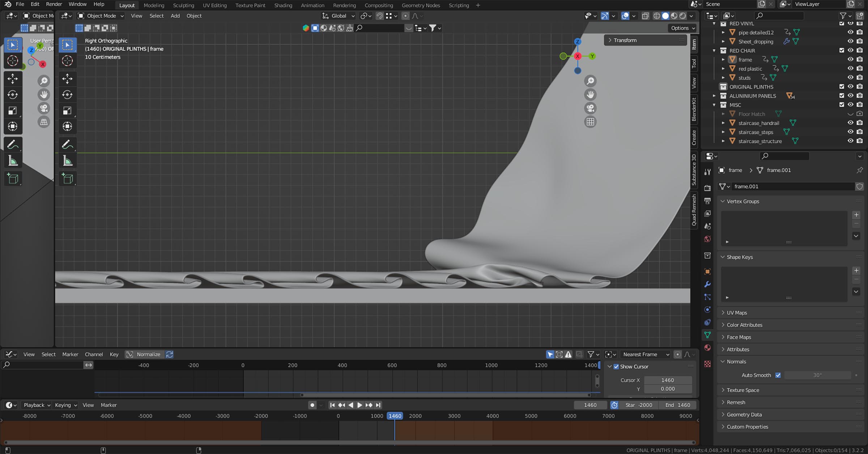Uncheck Show Cursor checkbox
The image size is (868, 454).
click(616, 366)
